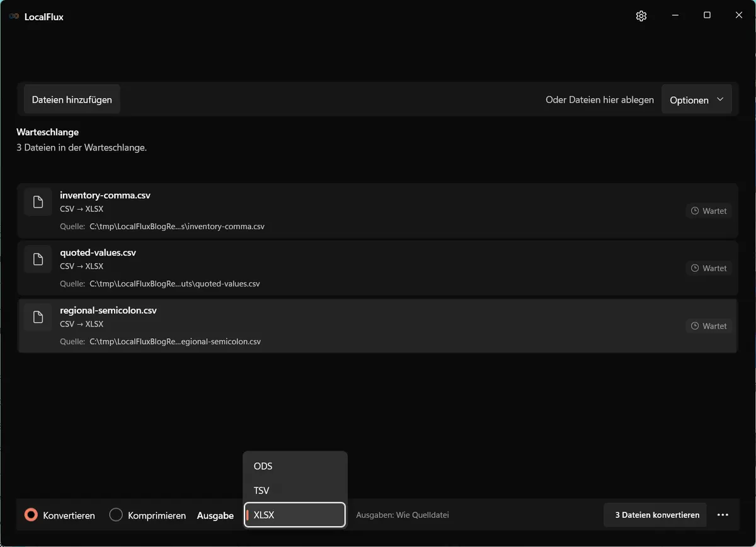Viewport: 756px width, 547px height.
Task: Click the Ausgabe label
Action: coord(215,516)
